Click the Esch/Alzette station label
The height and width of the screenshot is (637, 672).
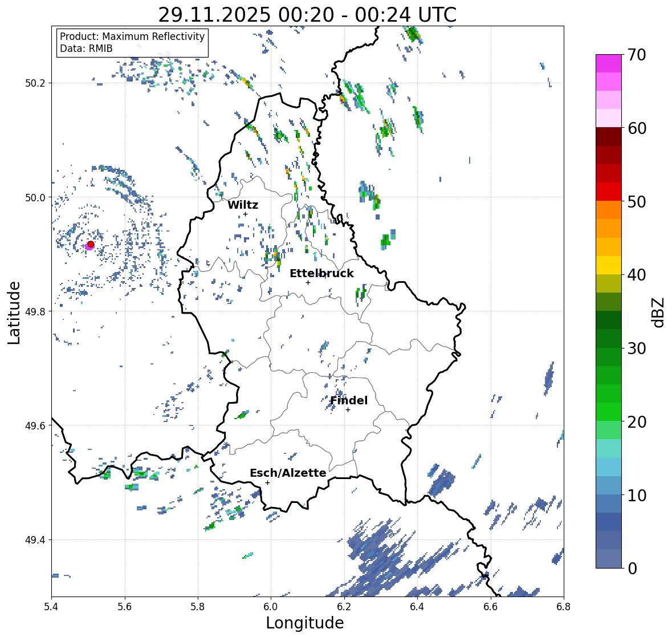(x=288, y=473)
